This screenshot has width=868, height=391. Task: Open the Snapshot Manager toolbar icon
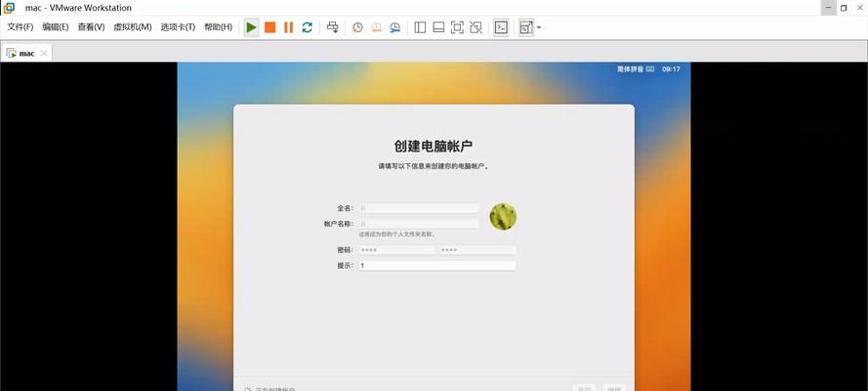coord(394,27)
